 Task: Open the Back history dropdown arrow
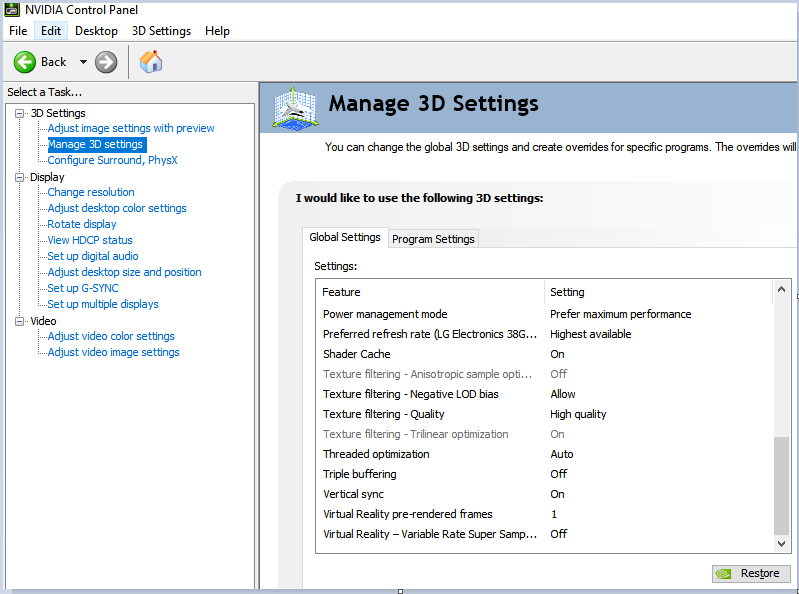pos(83,62)
